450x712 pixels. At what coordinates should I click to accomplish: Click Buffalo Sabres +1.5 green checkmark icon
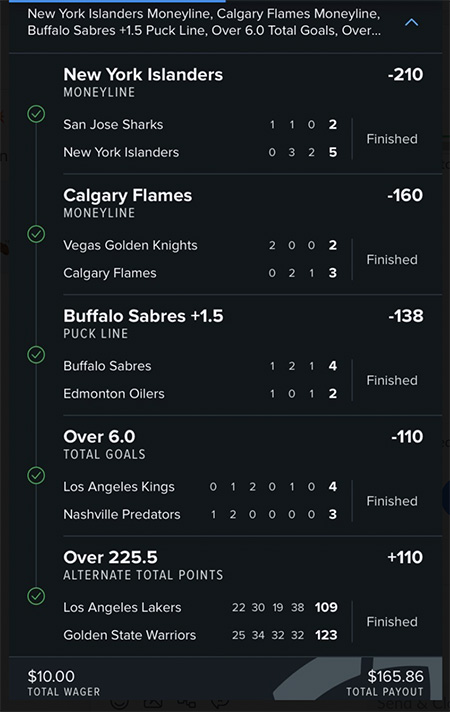(x=36, y=355)
